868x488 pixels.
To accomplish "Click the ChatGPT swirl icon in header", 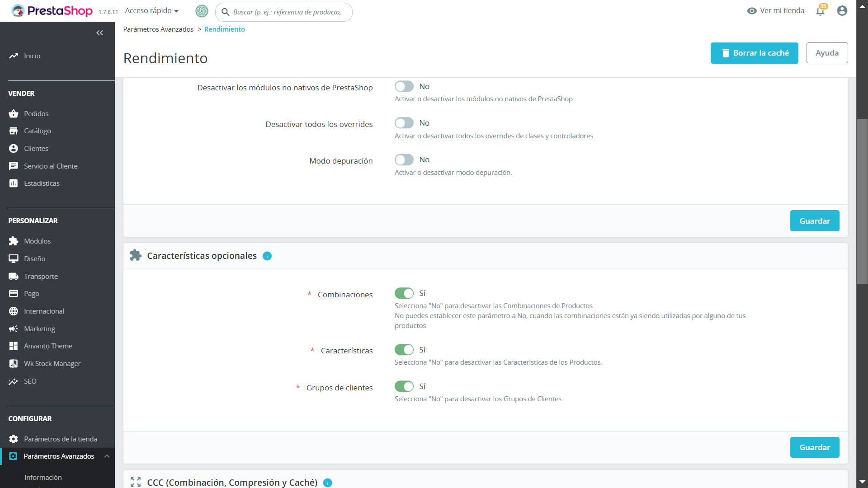I will pos(202,11).
